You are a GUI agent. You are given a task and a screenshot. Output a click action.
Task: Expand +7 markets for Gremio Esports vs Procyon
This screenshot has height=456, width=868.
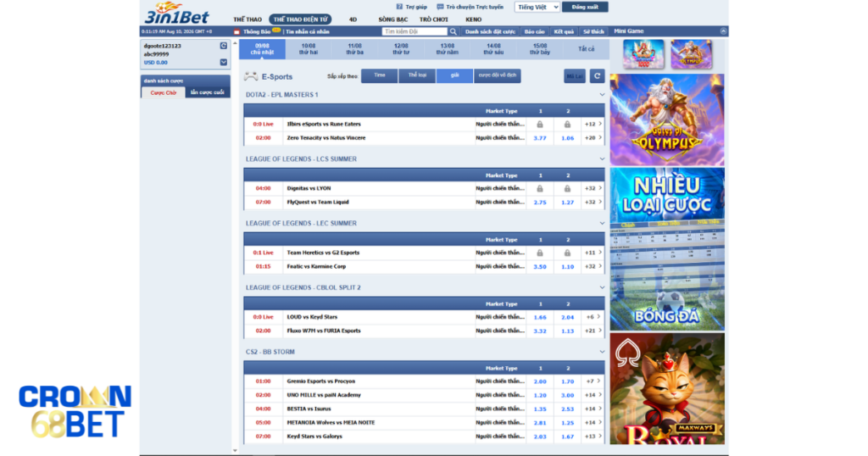click(593, 381)
